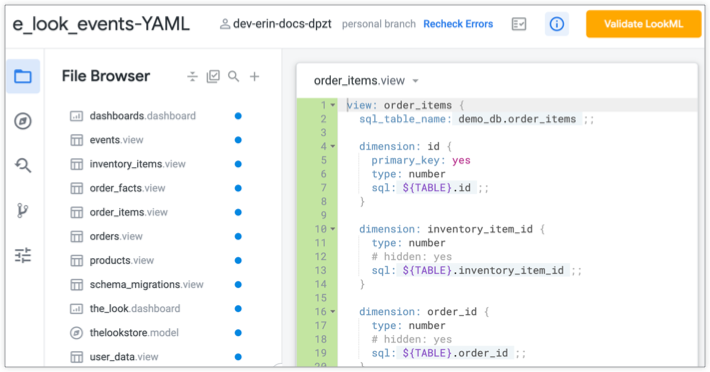
Task: Click the Recheck Errors link
Action: click(458, 24)
